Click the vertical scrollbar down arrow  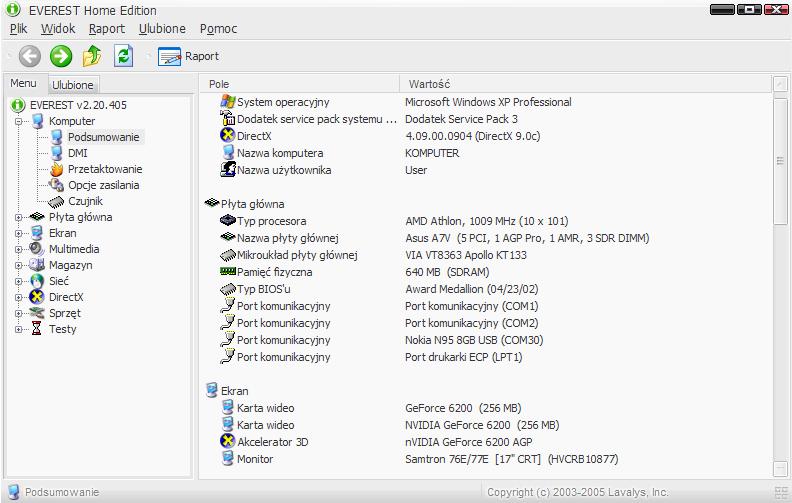tap(781, 470)
